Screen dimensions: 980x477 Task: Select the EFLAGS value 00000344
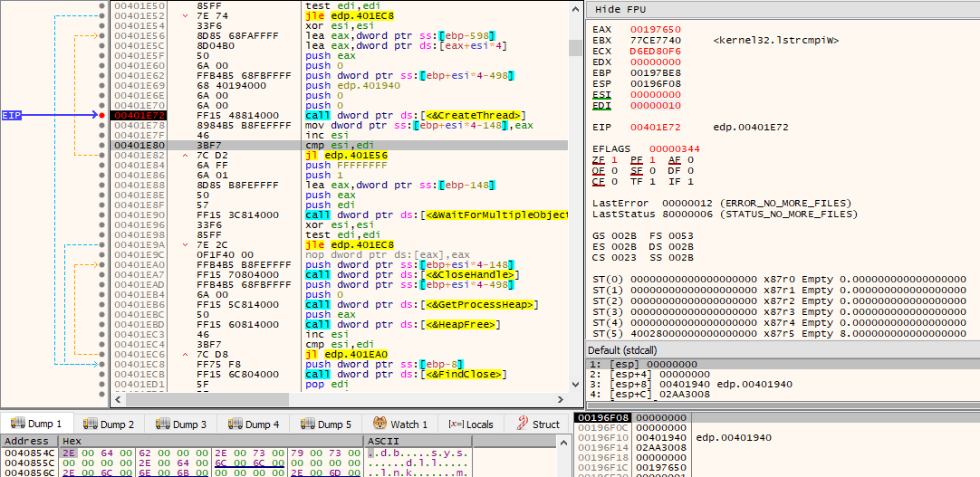tap(675, 149)
